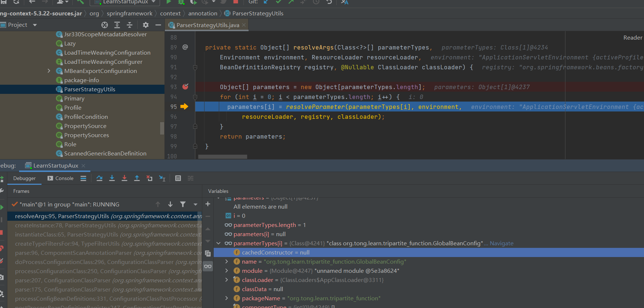Viewport: 644px width, 308px height.
Task: Click Step Into in debugger toolbar
Action: click(112, 178)
